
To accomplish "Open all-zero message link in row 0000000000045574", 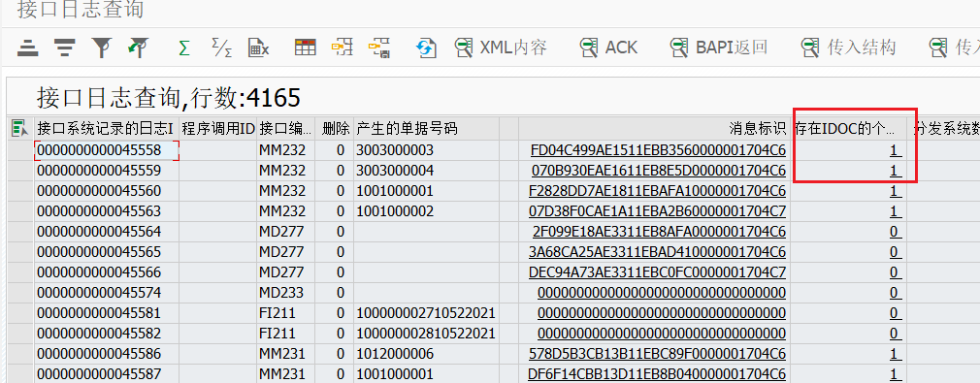I will tap(662, 293).
